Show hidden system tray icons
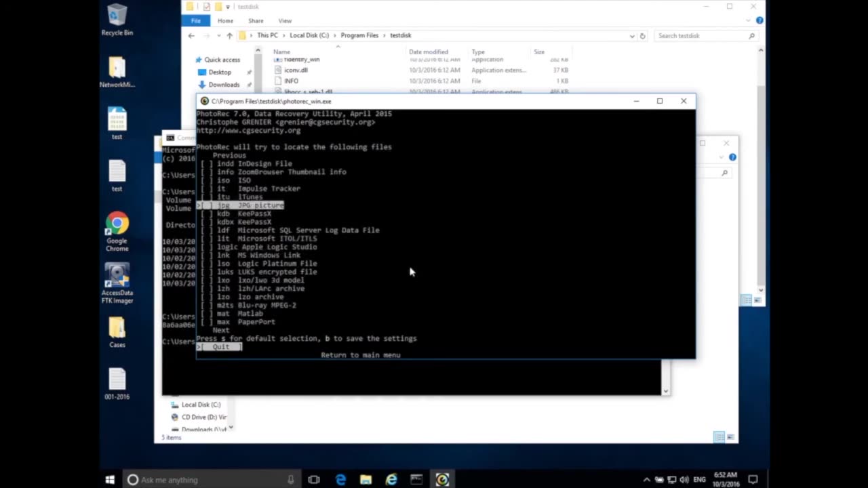The height and width of the screenshot is (488, 868). 646,480
